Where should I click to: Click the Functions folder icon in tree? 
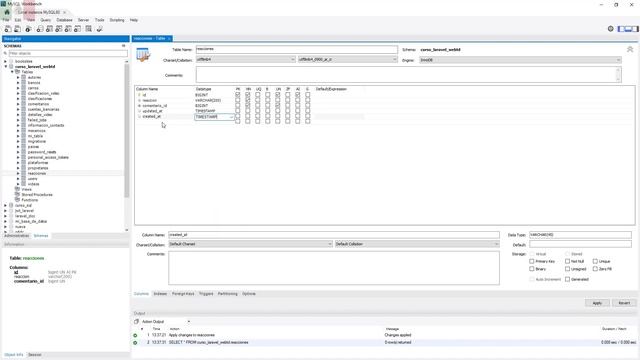point(18,200)
